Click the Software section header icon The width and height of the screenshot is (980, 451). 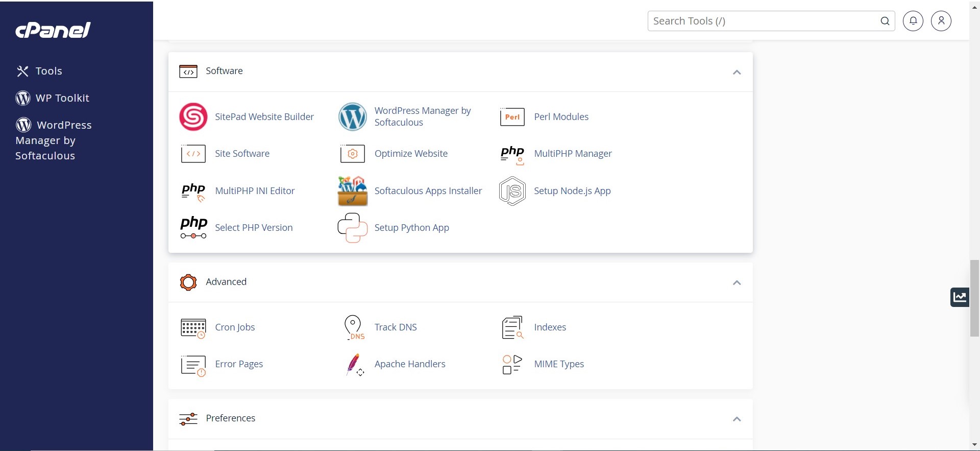[x=188, y=72]
